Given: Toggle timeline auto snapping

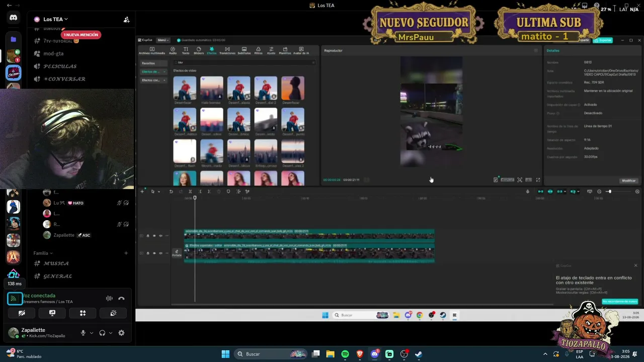Looking at the screenshot, I should [550, 192].
